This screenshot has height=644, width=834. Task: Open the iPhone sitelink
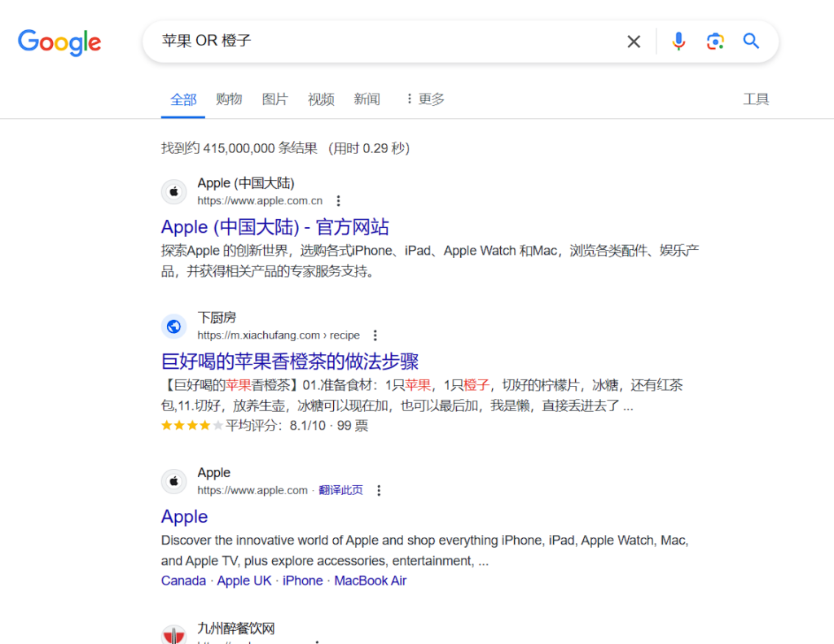(x=303, y=580)
